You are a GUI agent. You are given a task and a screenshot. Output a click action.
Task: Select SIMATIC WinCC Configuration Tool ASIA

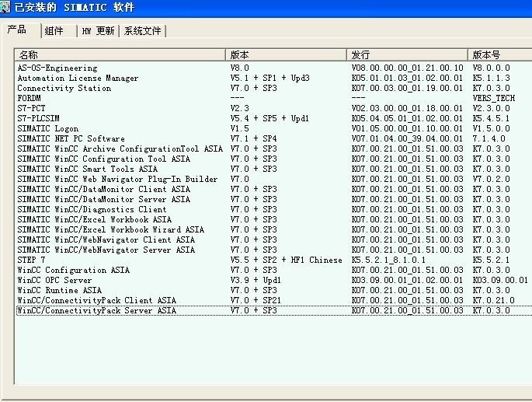tap(104, 159)
